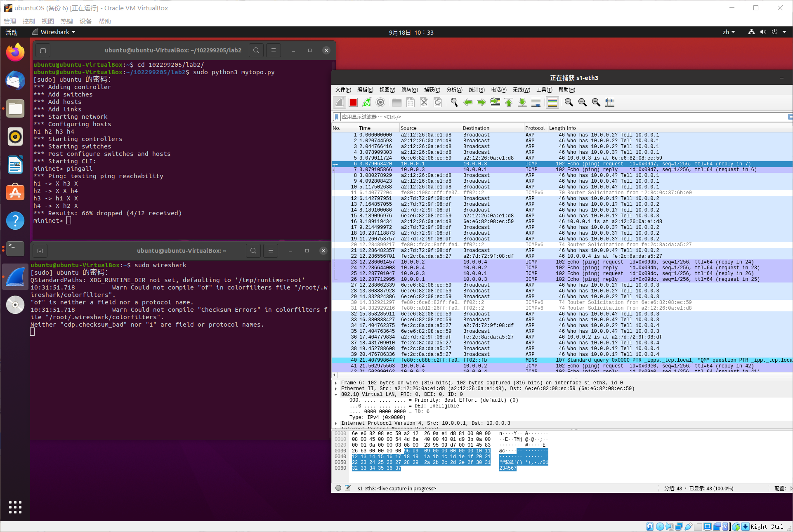Click the restart capture green fin icon
The height and width of the screenshot is (532, 793).
point(367,102)
